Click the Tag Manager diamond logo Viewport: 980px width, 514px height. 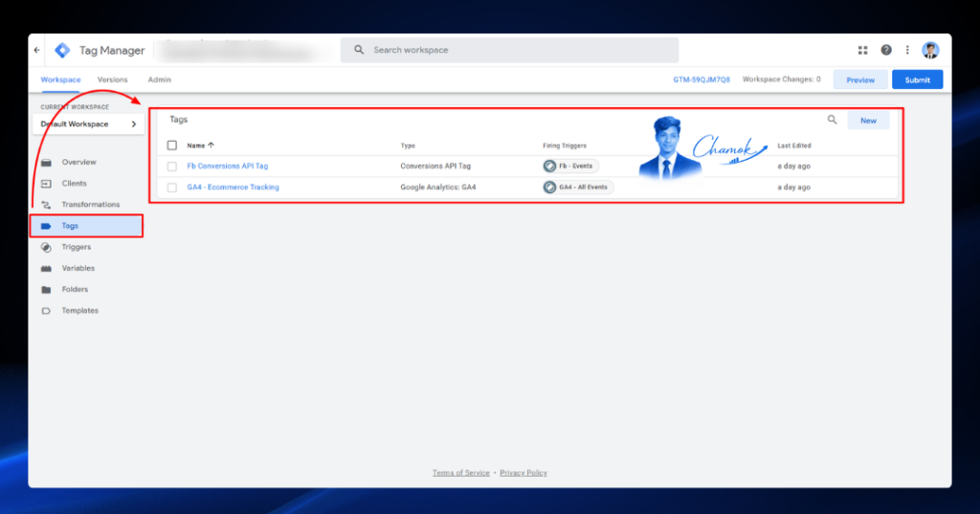tap(62, 50)
